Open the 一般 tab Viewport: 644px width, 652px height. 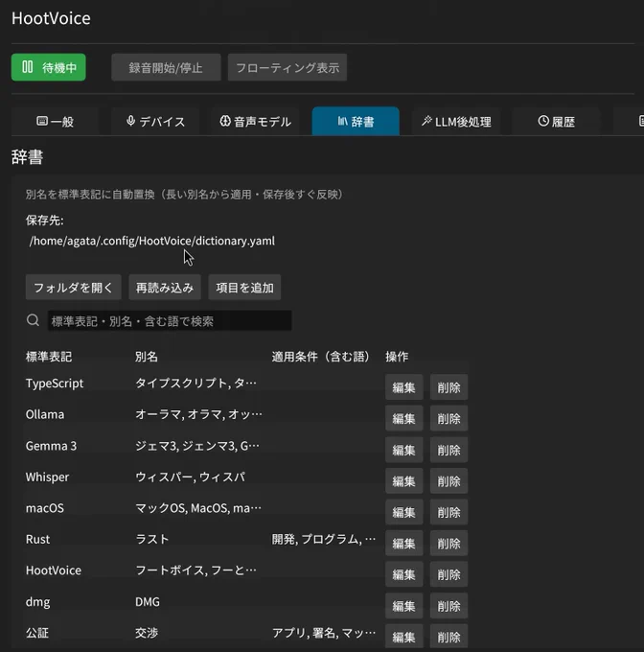point(55,122)
